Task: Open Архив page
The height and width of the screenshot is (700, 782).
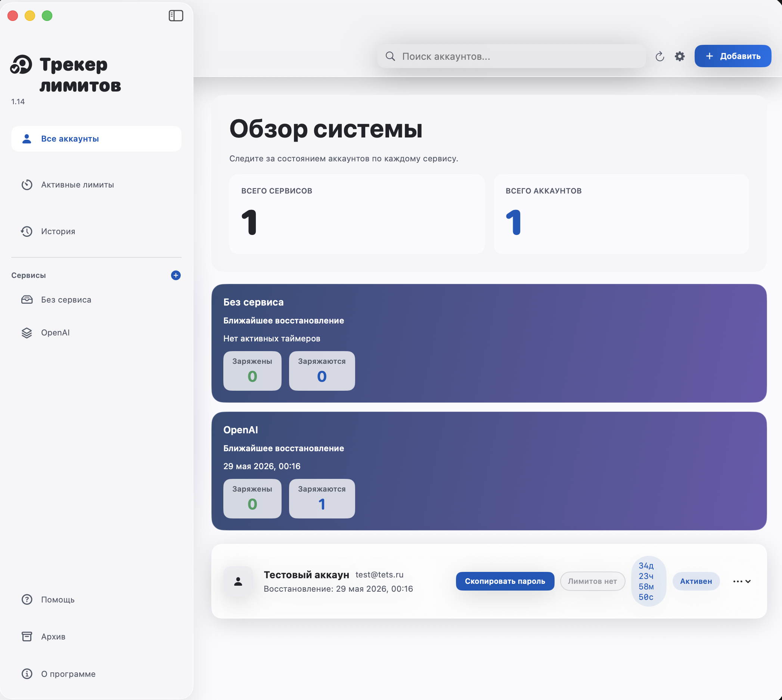Action: coord(96,636)
